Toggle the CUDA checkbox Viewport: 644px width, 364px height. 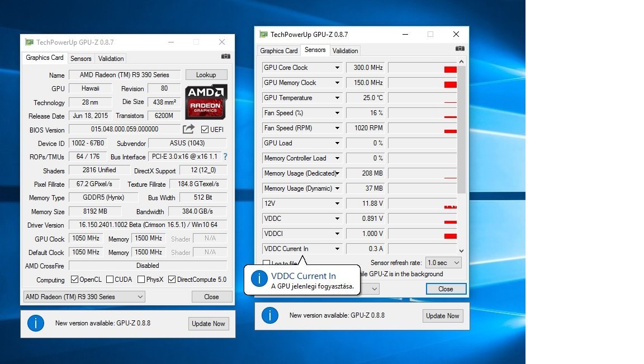(110, 280)
